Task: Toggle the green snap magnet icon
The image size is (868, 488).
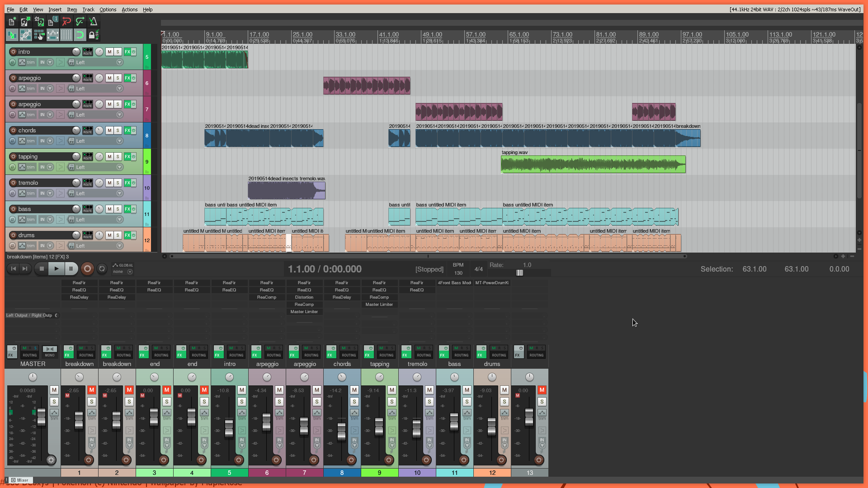Action: pos(80,35)
